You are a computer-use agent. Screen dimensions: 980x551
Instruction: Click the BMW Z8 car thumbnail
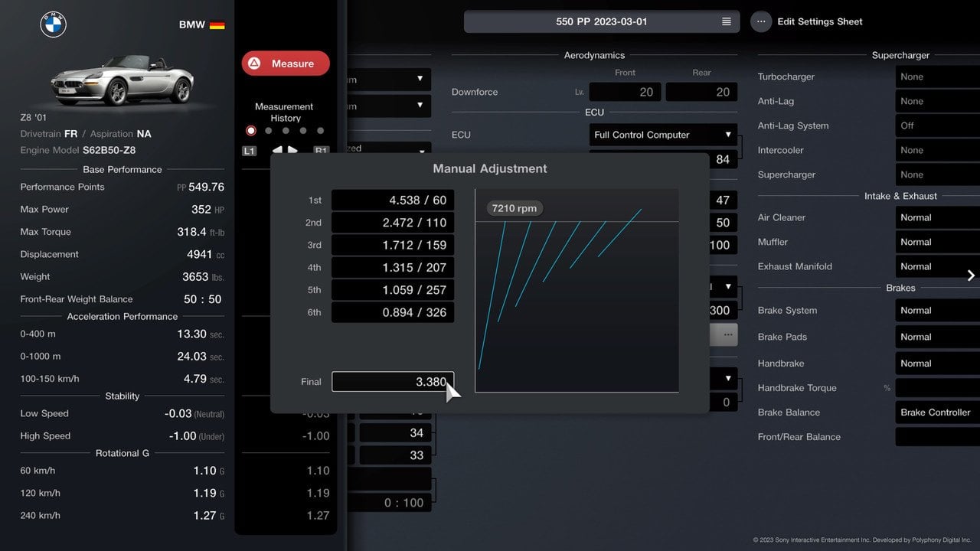tap(122, 79)
